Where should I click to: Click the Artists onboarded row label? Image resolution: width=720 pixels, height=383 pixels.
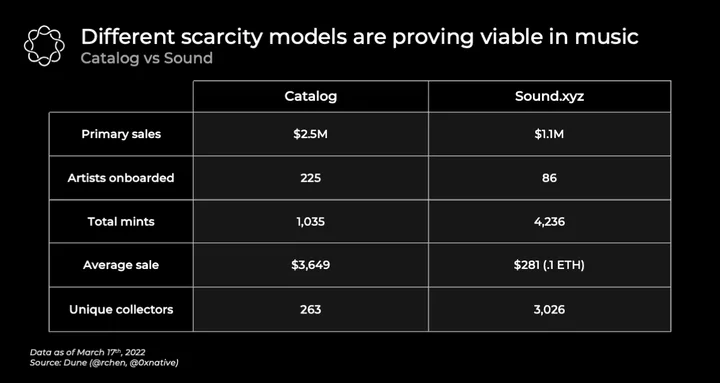121,178
